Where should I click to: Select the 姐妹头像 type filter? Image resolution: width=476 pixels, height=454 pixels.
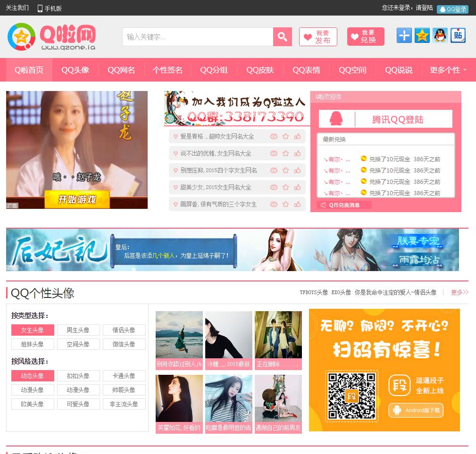coord(33,344)
